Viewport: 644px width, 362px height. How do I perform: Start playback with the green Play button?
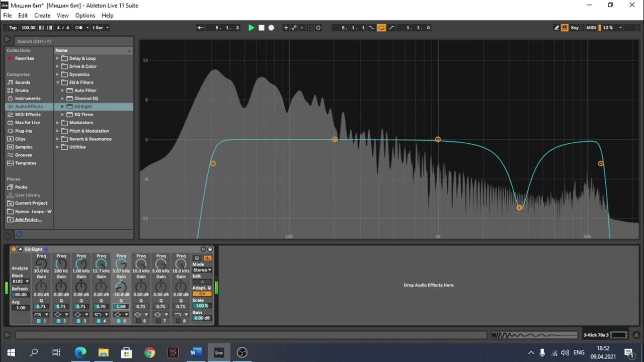[x=251, y=28]
